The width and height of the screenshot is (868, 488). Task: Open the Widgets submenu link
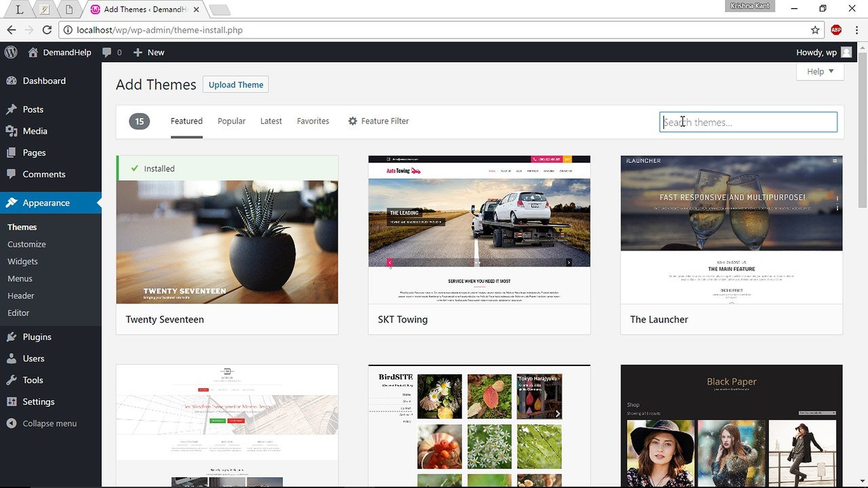(22, 261)
